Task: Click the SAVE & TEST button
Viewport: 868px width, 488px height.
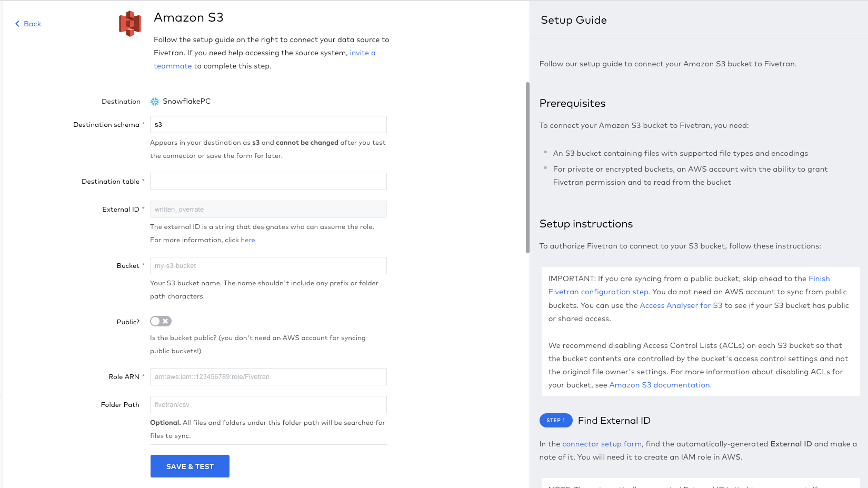Action: point(189,466)
